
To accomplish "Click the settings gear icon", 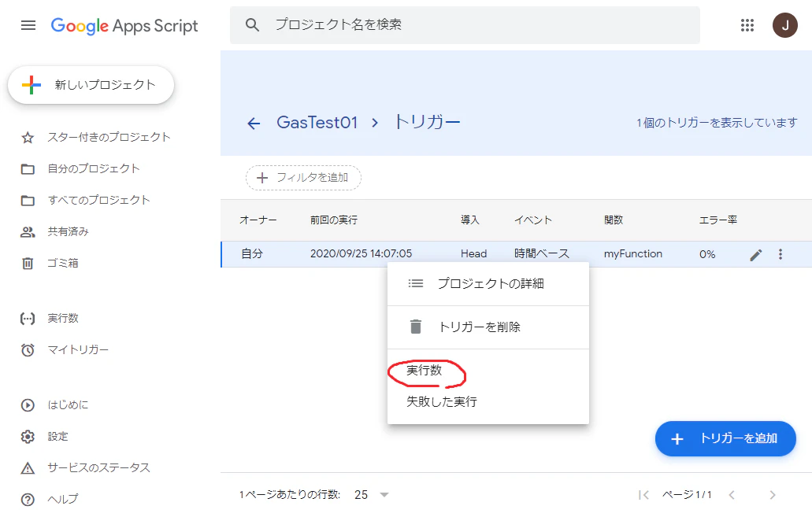I will click(28, 437).
